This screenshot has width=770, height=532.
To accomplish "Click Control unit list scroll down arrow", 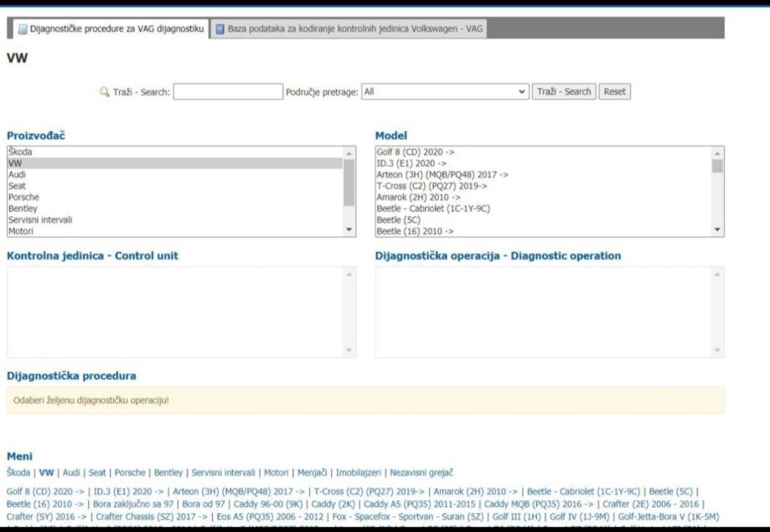I will [x=349, y=350].
